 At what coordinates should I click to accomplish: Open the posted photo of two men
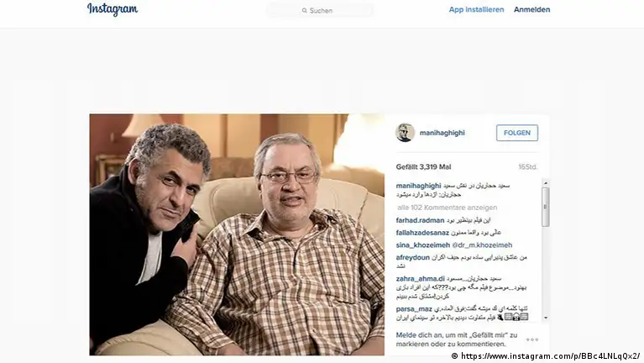[x=237, y=234]
